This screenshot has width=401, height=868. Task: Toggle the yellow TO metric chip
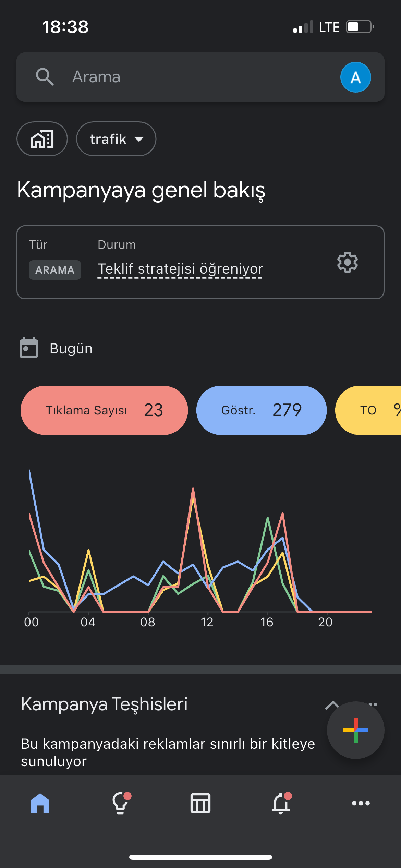[368, 410]
